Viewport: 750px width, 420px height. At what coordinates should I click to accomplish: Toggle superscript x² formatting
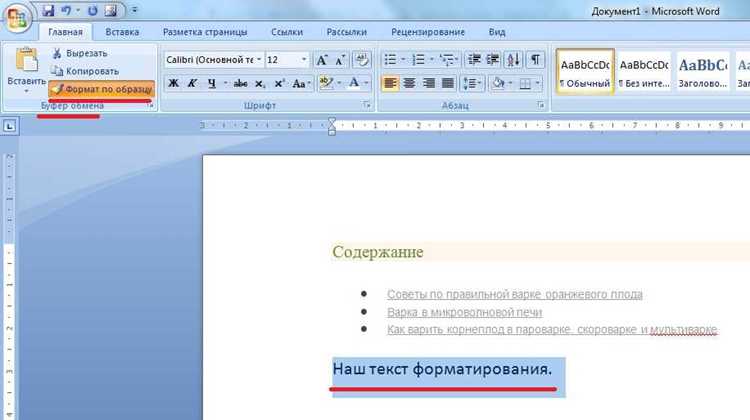pyautogui.click(x=280, y=84)
